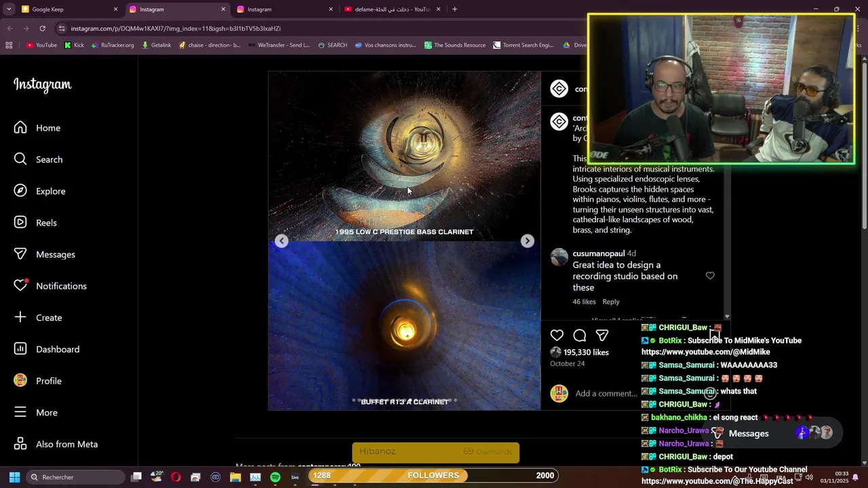
Task: Click the browser back arrow
Action: [9, 28]
